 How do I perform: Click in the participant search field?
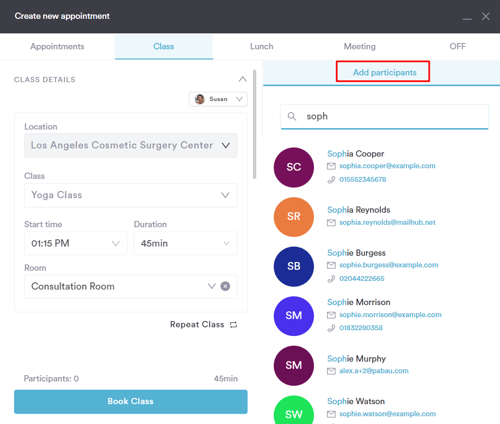point(385,117)
